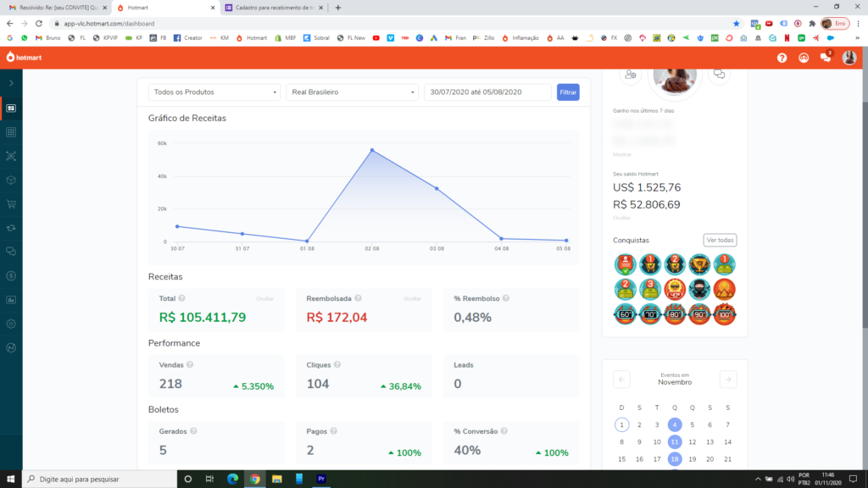Click the profile photo in the right panel
Screen dimensions: 868x488
pyautogui.click(x=674, y=82)
